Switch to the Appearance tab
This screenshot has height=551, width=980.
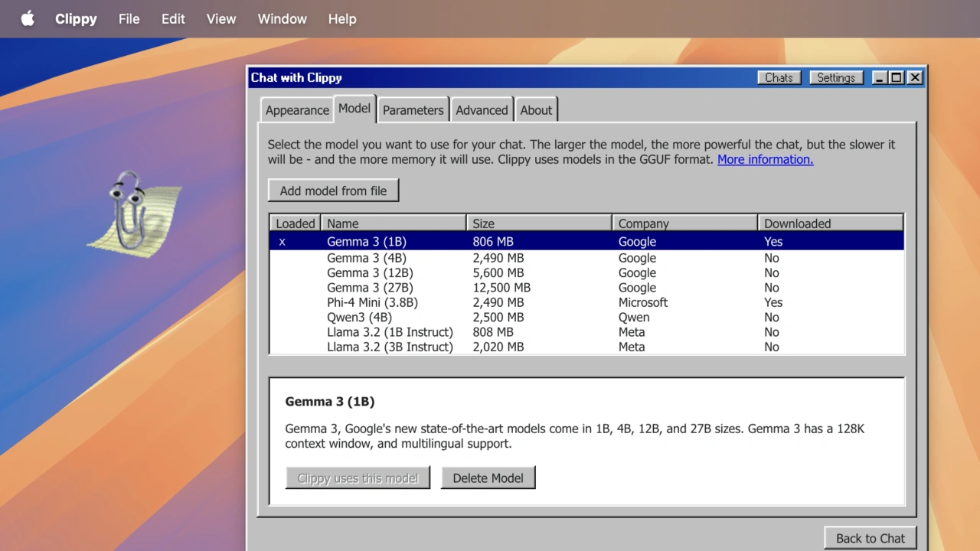coord(297,110)
